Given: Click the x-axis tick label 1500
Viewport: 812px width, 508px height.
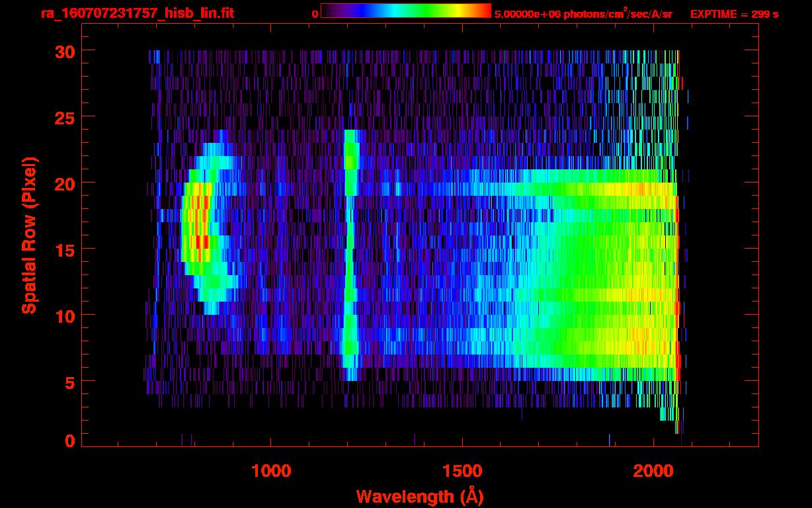Looking at the screenshot, I should [x=462, y=470].
